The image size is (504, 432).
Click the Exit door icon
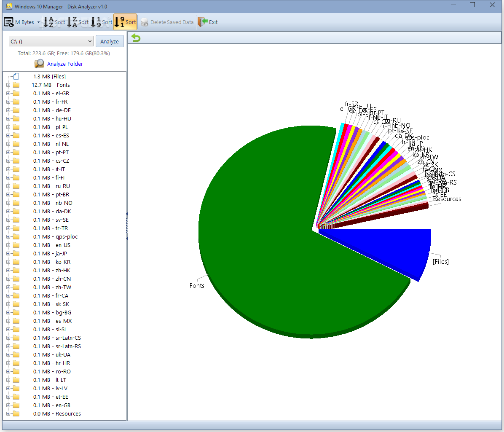[x=203, y=22]
